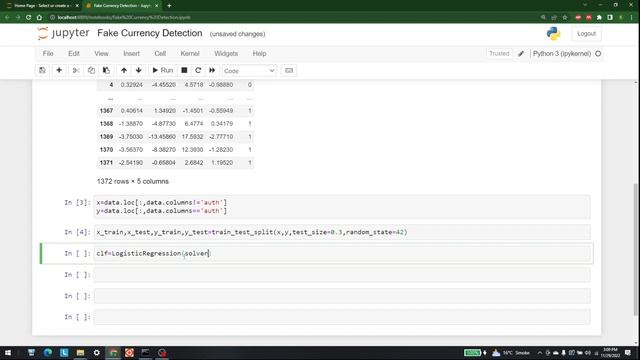
Task: Open browser zoom magnifier icon
Action: [x=543, y=18]
